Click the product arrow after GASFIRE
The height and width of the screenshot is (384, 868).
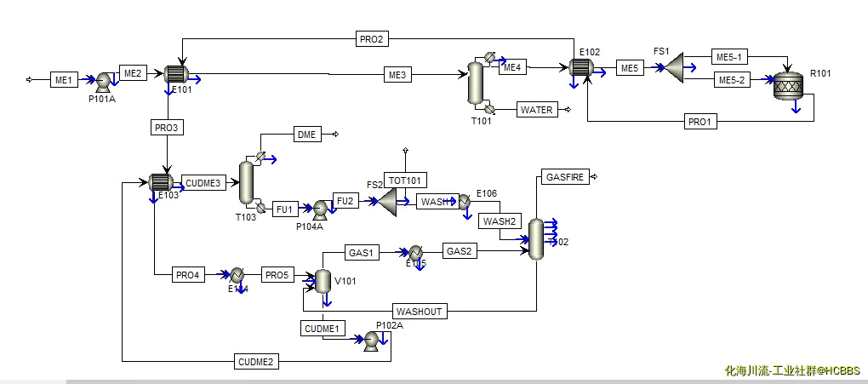click(x=595, y=177)
